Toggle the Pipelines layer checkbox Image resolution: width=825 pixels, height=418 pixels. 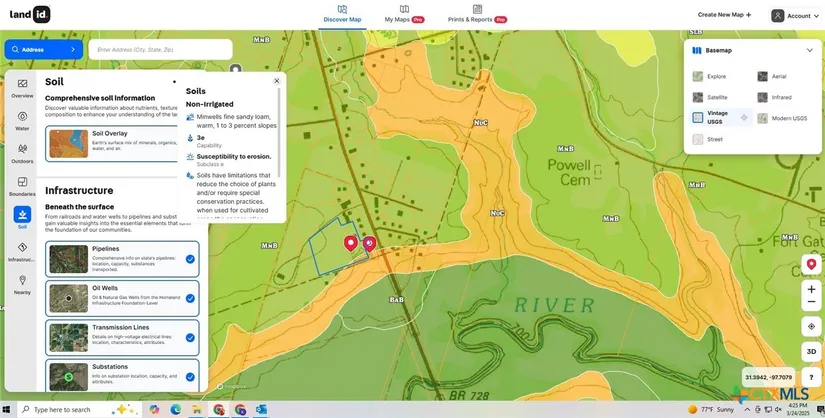[190, 258]
